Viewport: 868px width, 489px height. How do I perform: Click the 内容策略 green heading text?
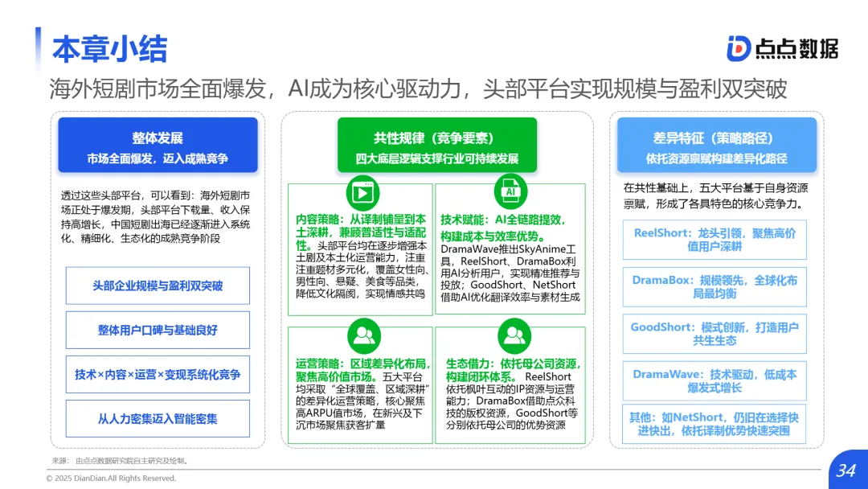click(x=361, y=232)
